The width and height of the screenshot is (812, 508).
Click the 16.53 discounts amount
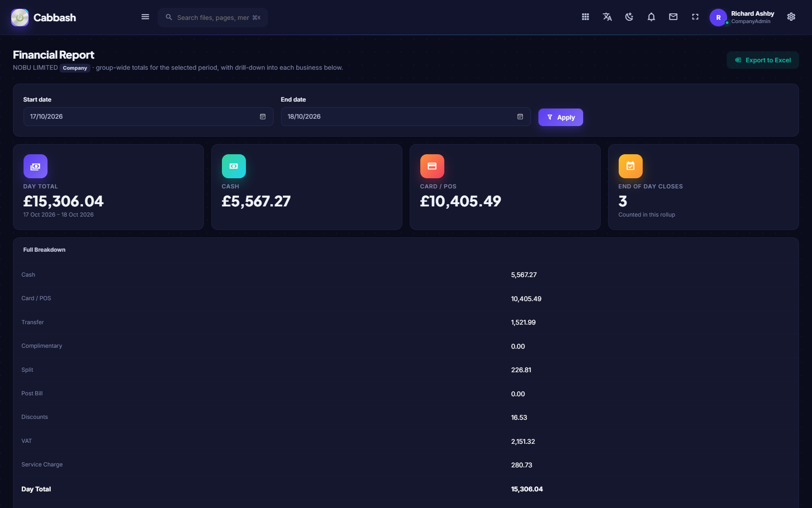(519, 417)
